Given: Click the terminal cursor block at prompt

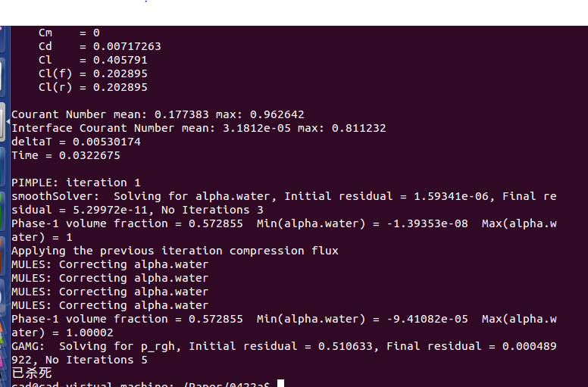Looking at the screenshot, I should (280, 384).
